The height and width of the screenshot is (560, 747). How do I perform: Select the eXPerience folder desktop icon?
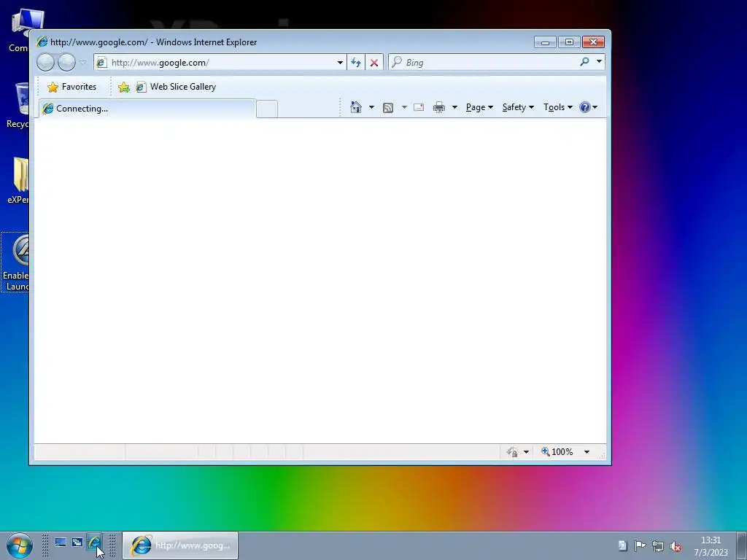(x=19, y=180)
